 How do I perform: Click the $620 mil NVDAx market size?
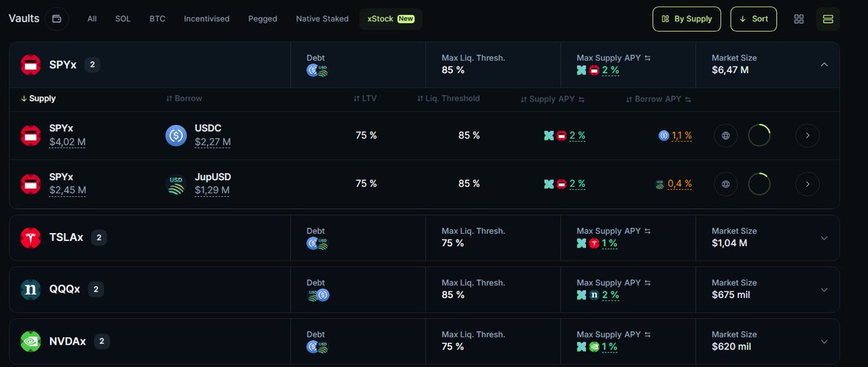[x=731, y=347]
